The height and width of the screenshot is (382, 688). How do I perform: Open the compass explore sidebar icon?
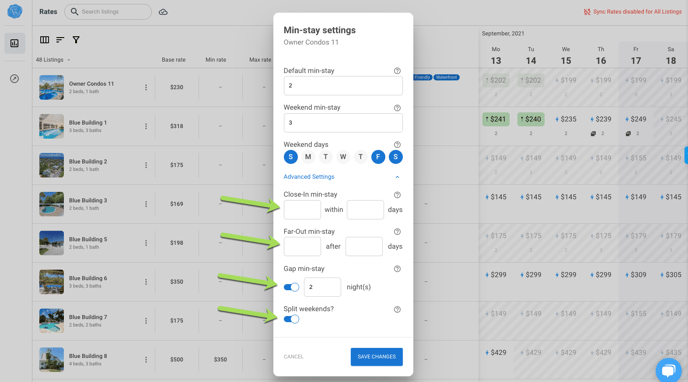(x=14, y=79)
